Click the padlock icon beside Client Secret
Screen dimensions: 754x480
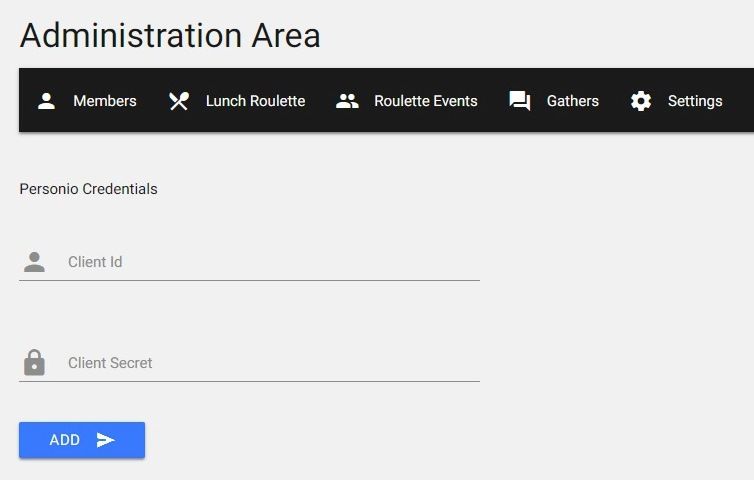tap(34, 362)
